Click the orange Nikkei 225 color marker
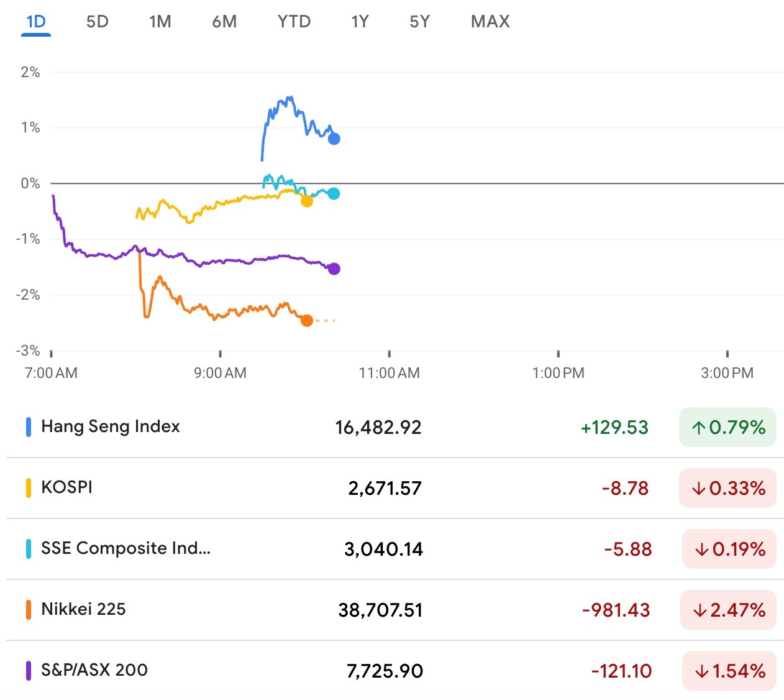Screen dimensions: 784x700 pos(29,610)
